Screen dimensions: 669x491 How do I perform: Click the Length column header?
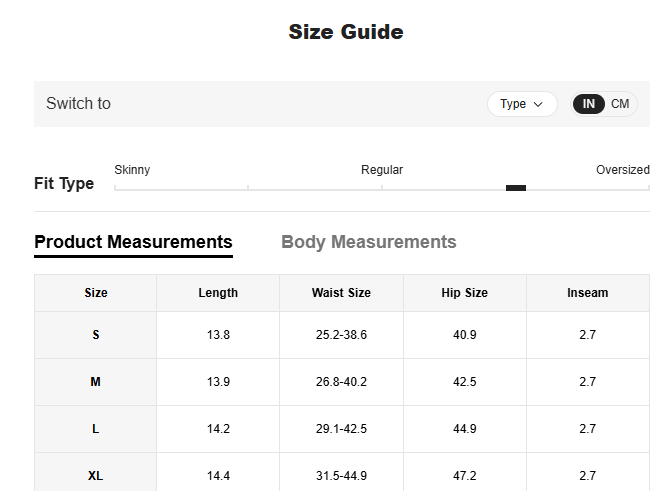(x=218, y=293)
